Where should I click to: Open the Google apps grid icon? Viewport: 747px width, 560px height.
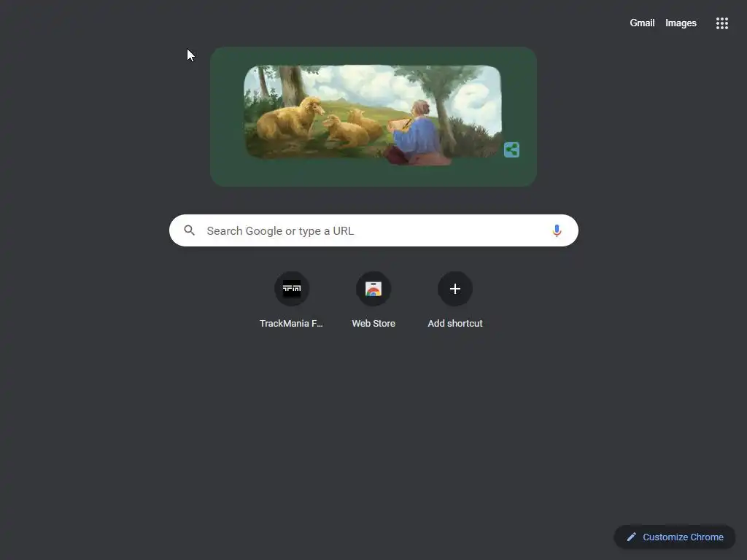(721, 23)
